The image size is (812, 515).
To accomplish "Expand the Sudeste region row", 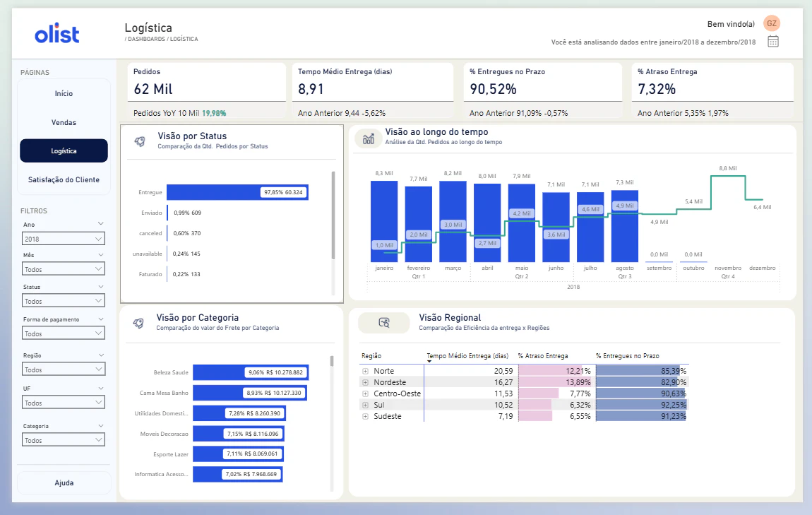I will click(365, 417).
